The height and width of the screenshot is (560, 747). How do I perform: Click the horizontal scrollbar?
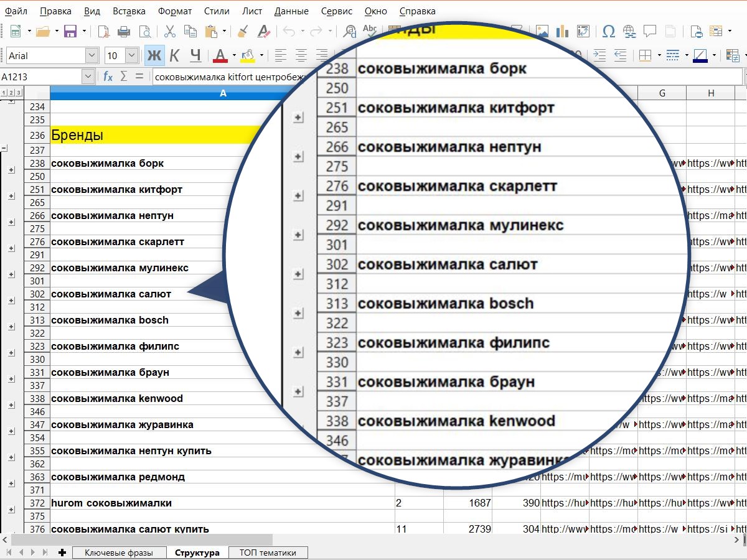point(142,539)
